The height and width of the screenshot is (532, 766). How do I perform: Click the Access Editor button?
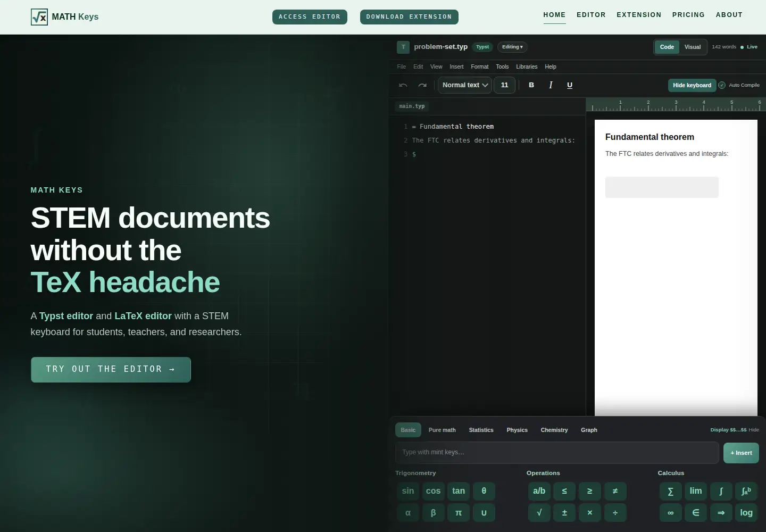[x=310, y=17]
